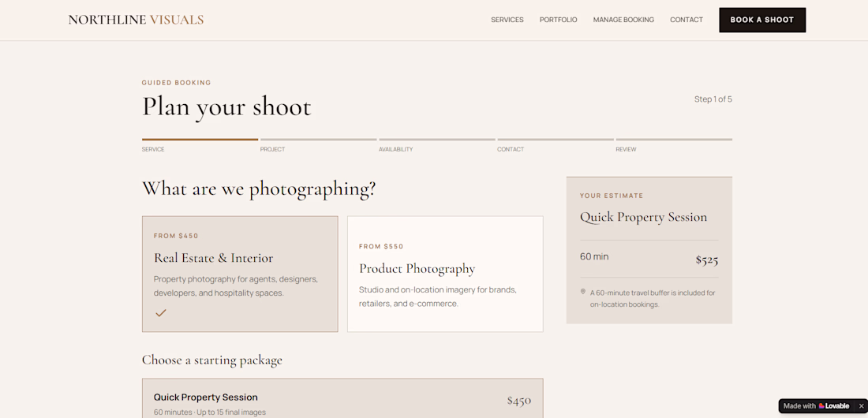Click the Step 1 of 5 label

[x=713, y=99]
